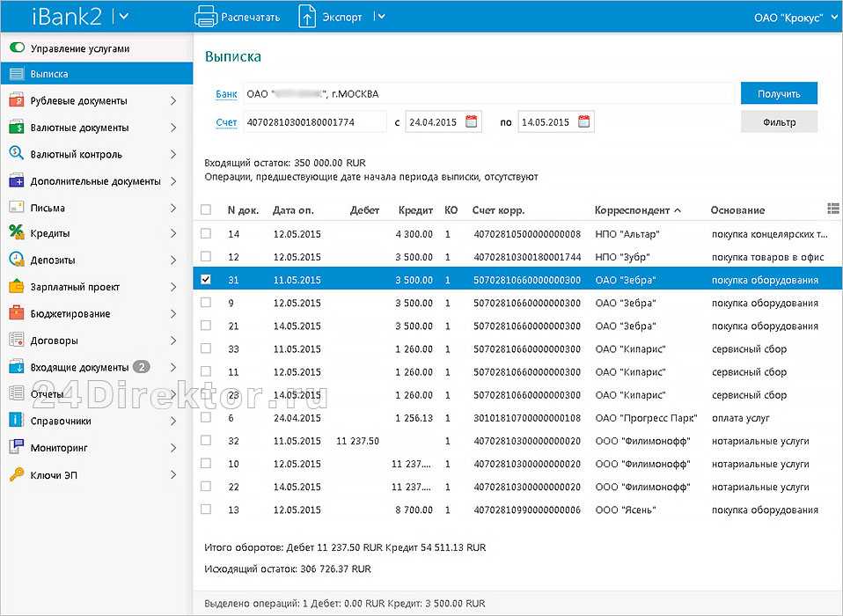Click the Депозиты clock icon
This screenshot has height=616, width=843.
(x=16, y=260)
